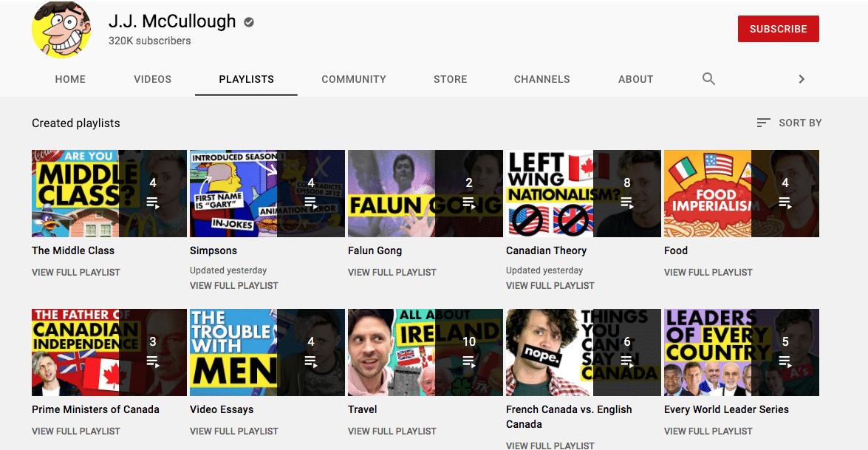This screenshot has height=450, width=868.
Task: Open the channel search magnifier icon
Action: pyautogui.click(x=708, y=78)
